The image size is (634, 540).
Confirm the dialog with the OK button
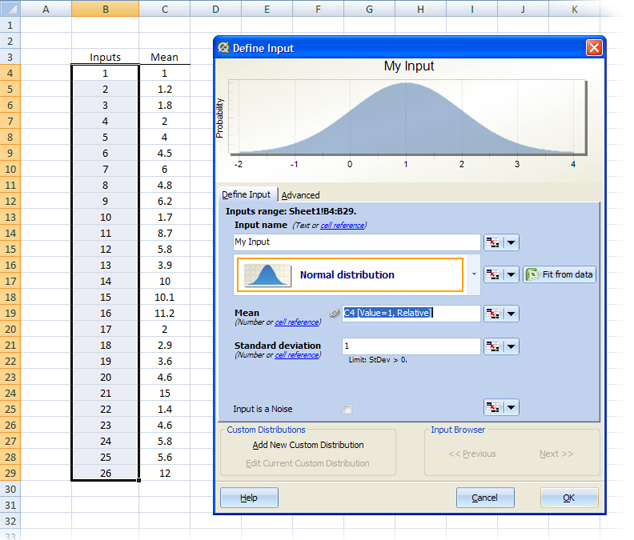(568, 498)
